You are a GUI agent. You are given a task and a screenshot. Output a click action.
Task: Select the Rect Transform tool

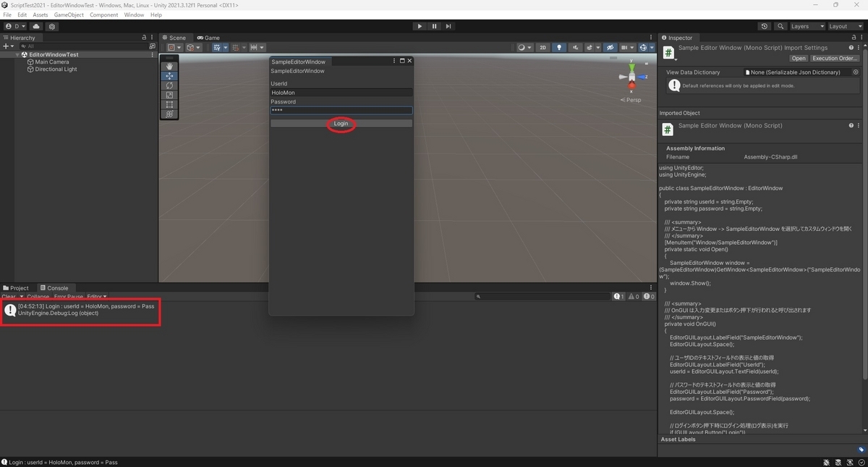[x=169, y=105]
